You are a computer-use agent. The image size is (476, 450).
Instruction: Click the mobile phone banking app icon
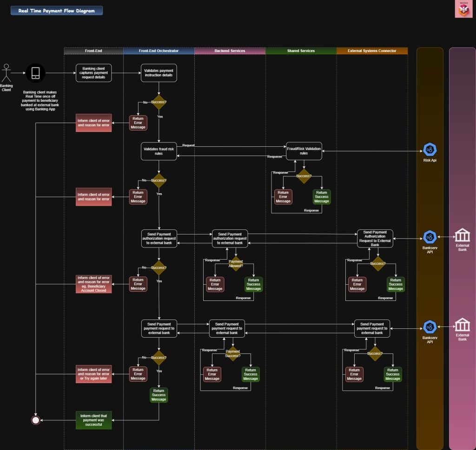point(35,73)
